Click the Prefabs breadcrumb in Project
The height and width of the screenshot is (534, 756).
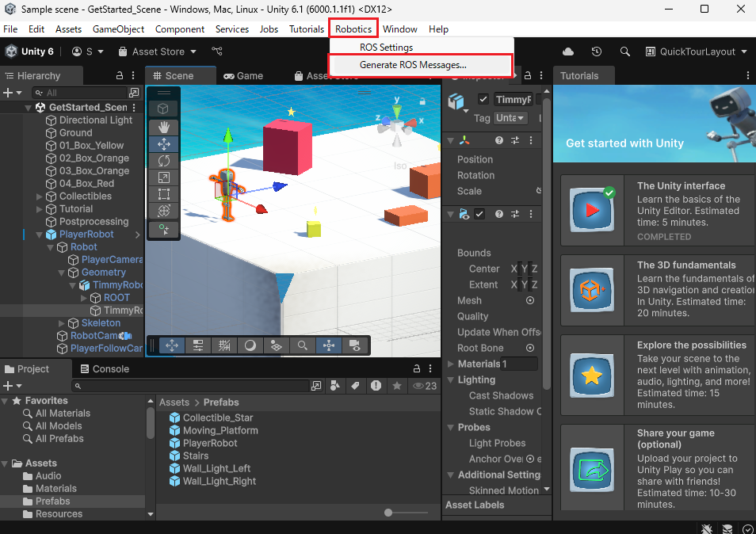coord(221,402)
